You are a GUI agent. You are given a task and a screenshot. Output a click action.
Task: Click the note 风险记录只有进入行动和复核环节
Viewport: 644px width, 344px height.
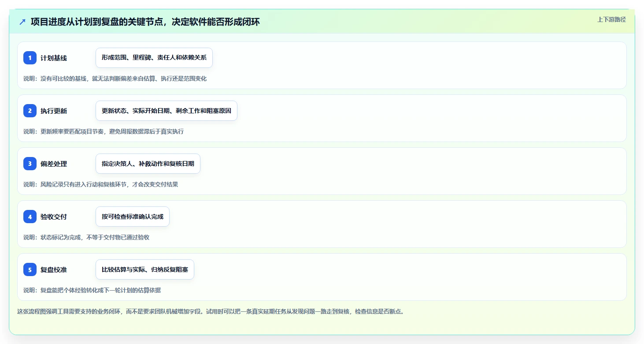tap(101, 184)
